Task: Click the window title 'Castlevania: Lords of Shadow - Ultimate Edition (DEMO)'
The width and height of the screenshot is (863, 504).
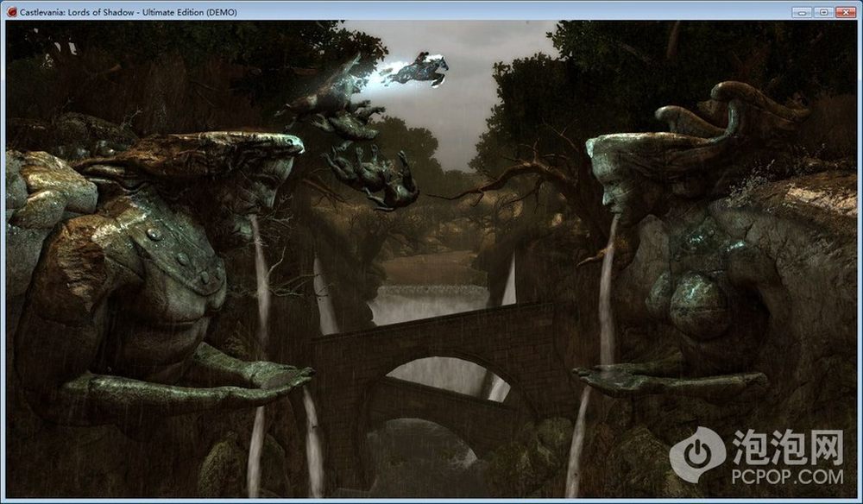Action: pyautogui.click(x=129, y=12)
